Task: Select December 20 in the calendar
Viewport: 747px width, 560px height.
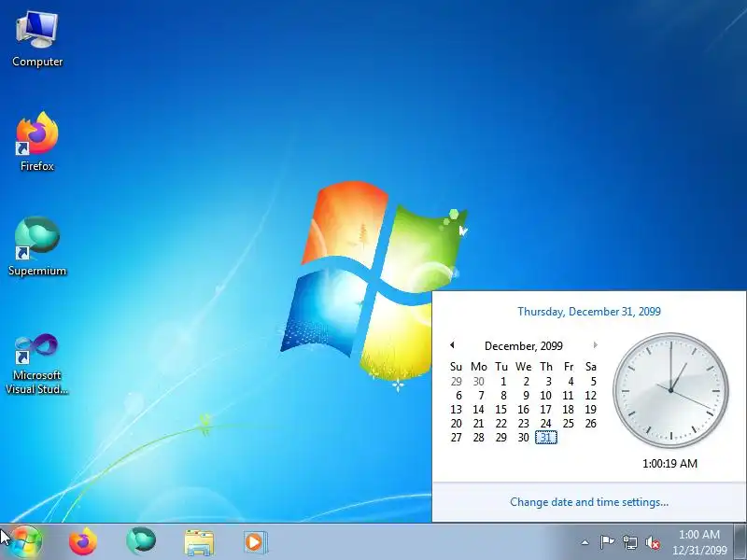Action: [x=456, y=424]
